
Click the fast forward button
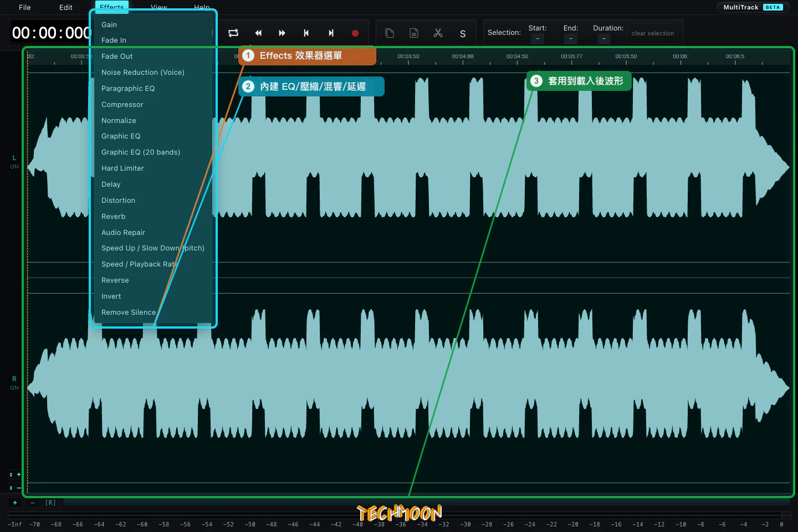point(282,33)
